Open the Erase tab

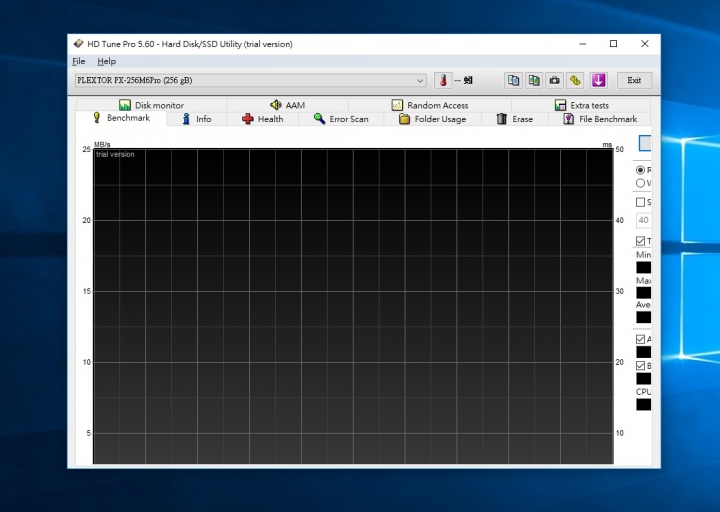point(515,119)
